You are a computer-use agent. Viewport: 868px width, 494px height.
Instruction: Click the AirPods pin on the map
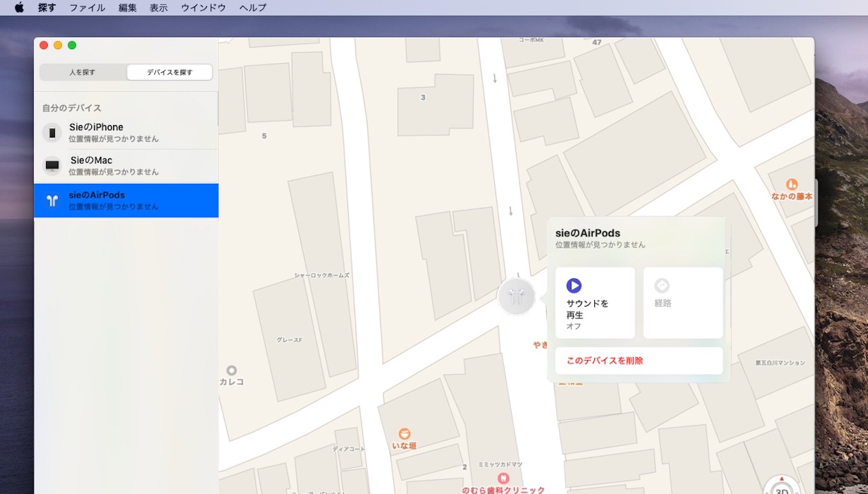(516, 297)
